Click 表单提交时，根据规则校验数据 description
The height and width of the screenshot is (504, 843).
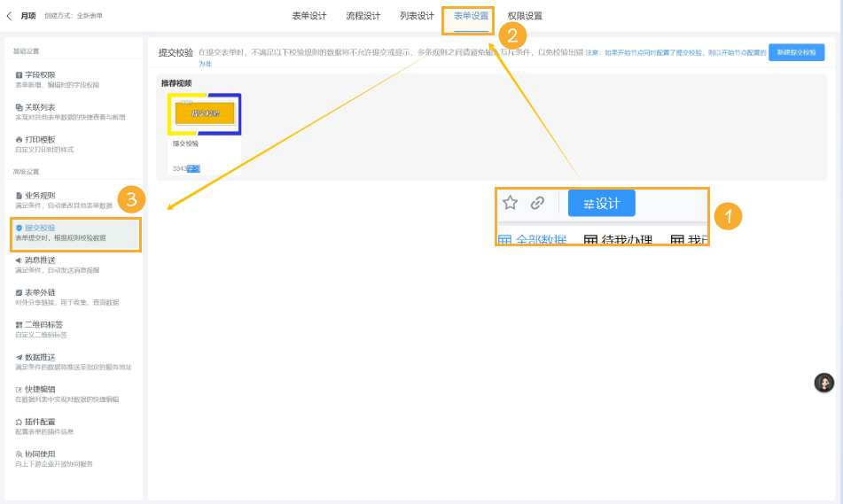coord(60,238)
